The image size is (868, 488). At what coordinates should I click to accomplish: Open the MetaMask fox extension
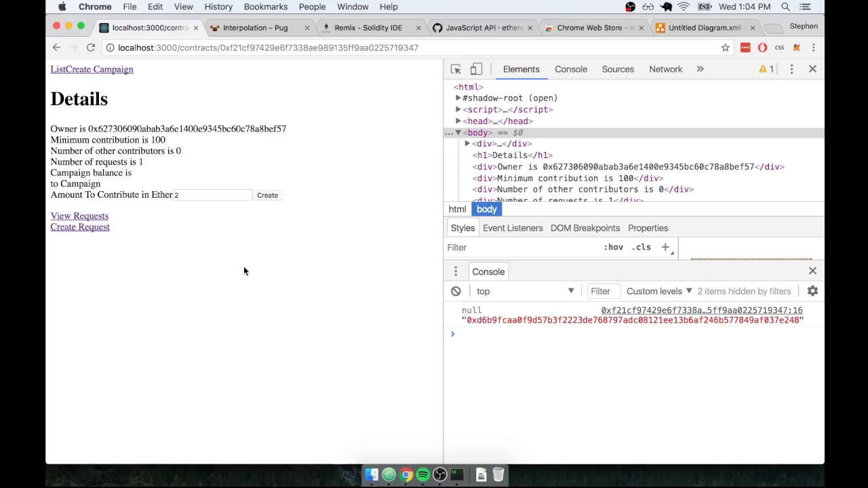click(x=796, y=47)
